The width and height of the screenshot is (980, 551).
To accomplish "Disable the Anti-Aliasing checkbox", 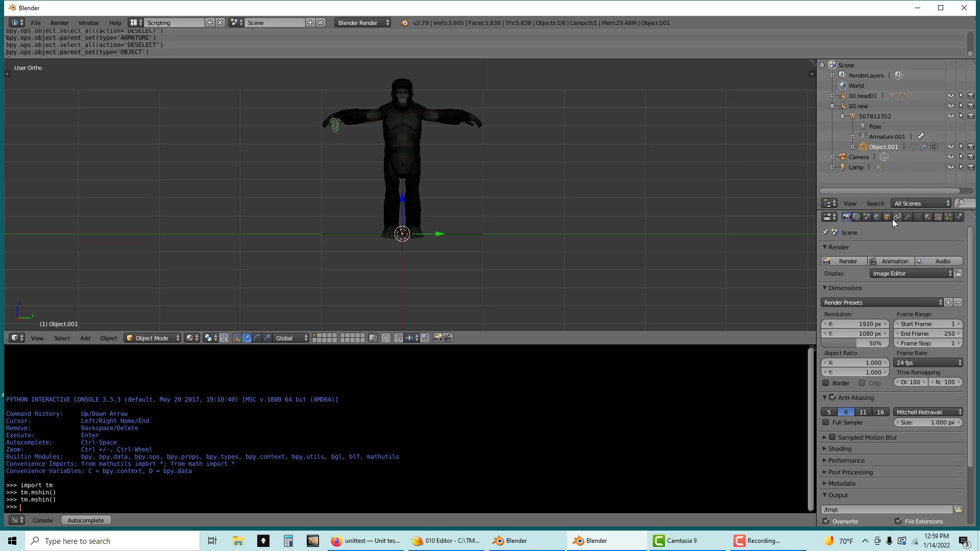I will (x=832, y=397).
